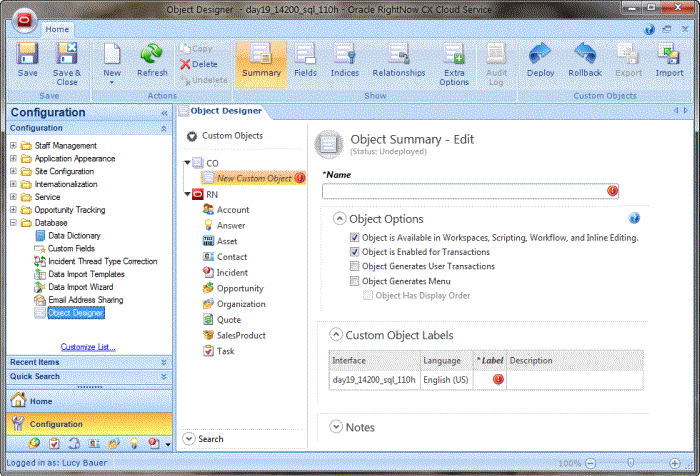
Task: Check the Object Generates Menu box
Action: [355, 281]
